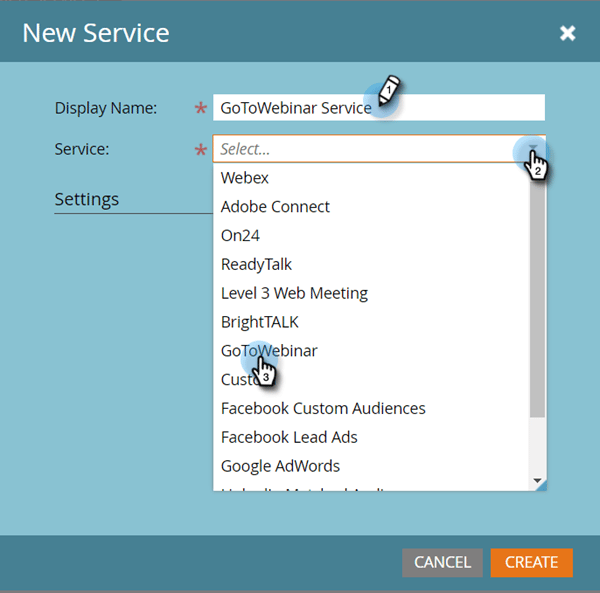
Task: Click the Display Name label
Action: (106, 108)
